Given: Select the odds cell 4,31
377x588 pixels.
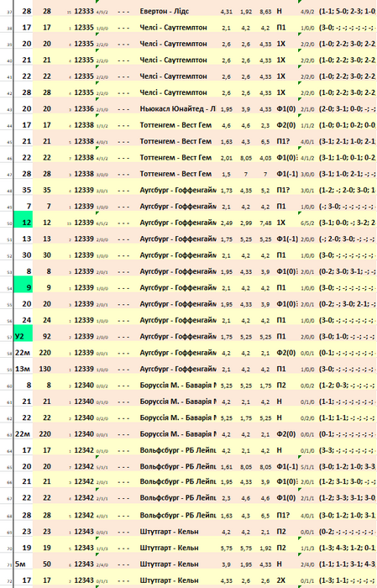Looking at the screenshot, I should point(227,12).
